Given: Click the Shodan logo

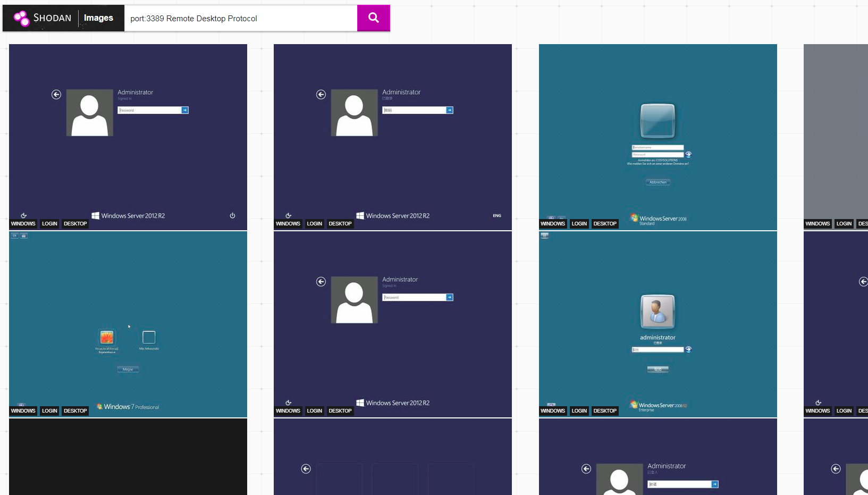Looking at the screenshot, I should click(42, 18).
